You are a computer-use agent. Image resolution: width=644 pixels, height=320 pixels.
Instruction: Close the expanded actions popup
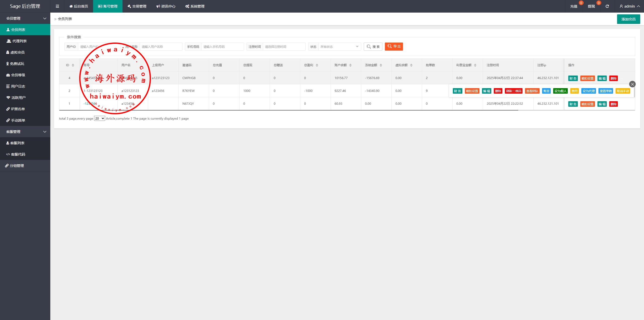point(632,84)
